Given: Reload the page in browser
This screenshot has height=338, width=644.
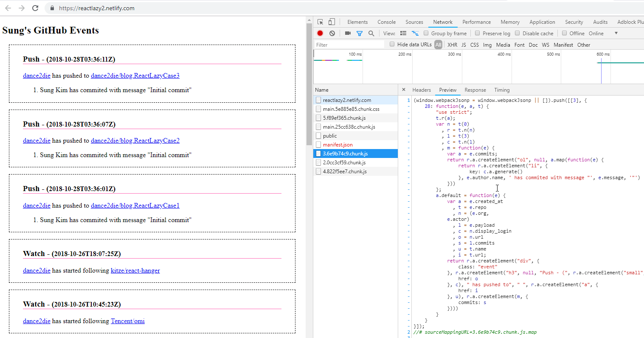Looking at the screenshot, I should click(35, 8).
